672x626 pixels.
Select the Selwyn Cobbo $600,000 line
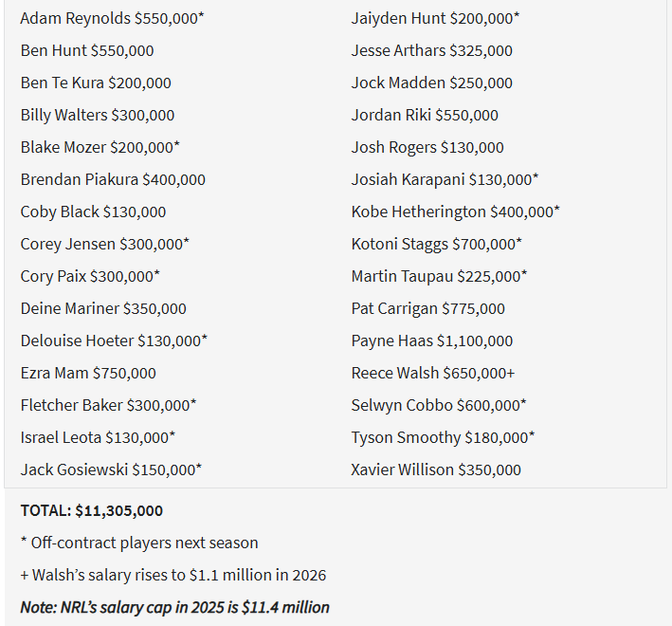(x=439, y=405)
